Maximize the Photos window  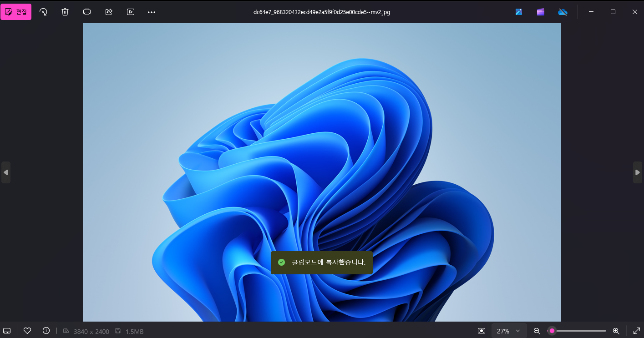pos(613,12)
